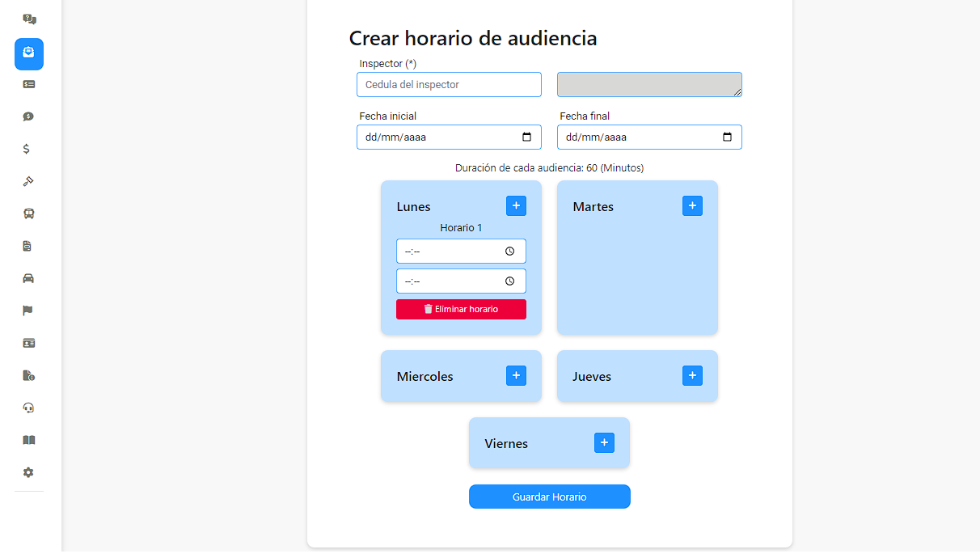The width and height of the screenshot is (980, 558).
Task: Open the open book sidebar icon
Action: [x=29, y=440]
